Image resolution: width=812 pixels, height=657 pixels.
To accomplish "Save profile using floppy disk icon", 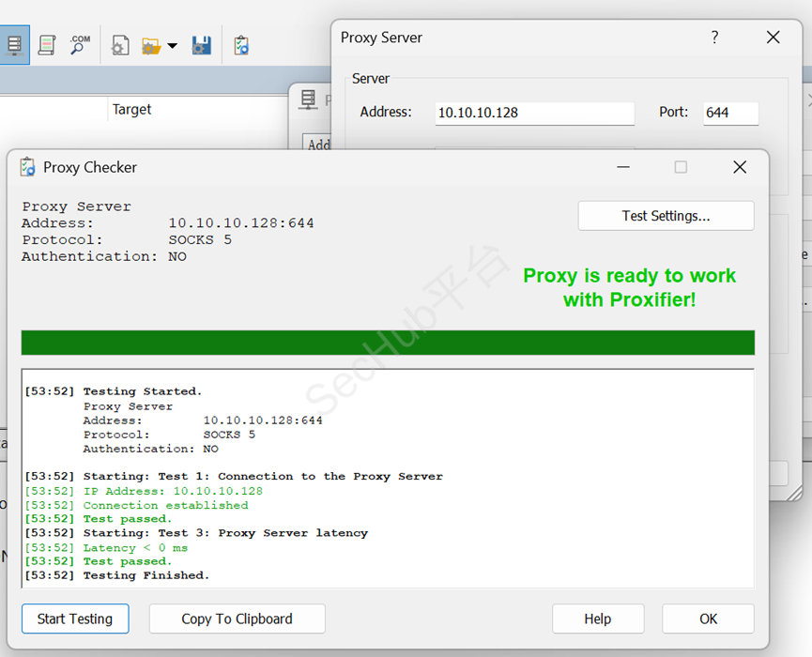I will pos(201,46).
